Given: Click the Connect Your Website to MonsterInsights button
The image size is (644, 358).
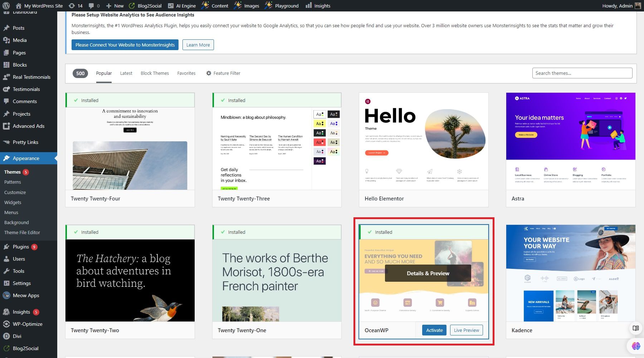Looking at the screenshot, I should [x=125, y=45].
